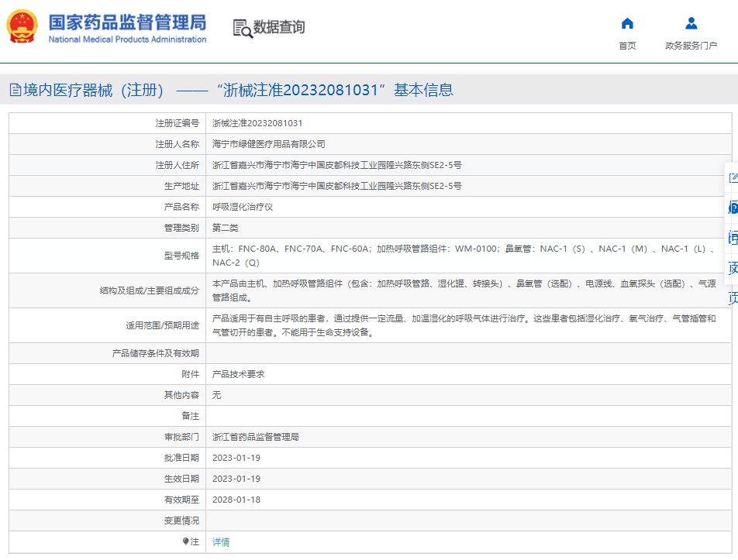Click the 适用范围/预期用途 row label
The image size is (738, 560).
click(x=162, y=325)
